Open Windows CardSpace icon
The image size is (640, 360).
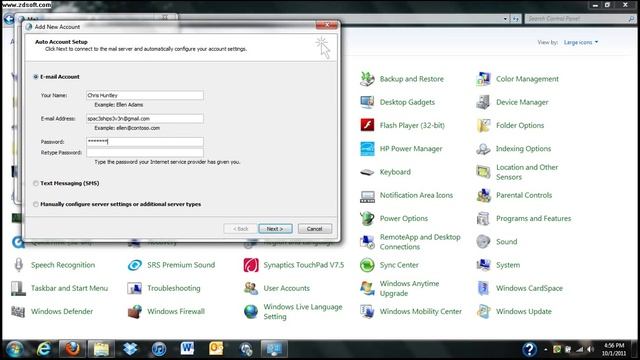483,288
